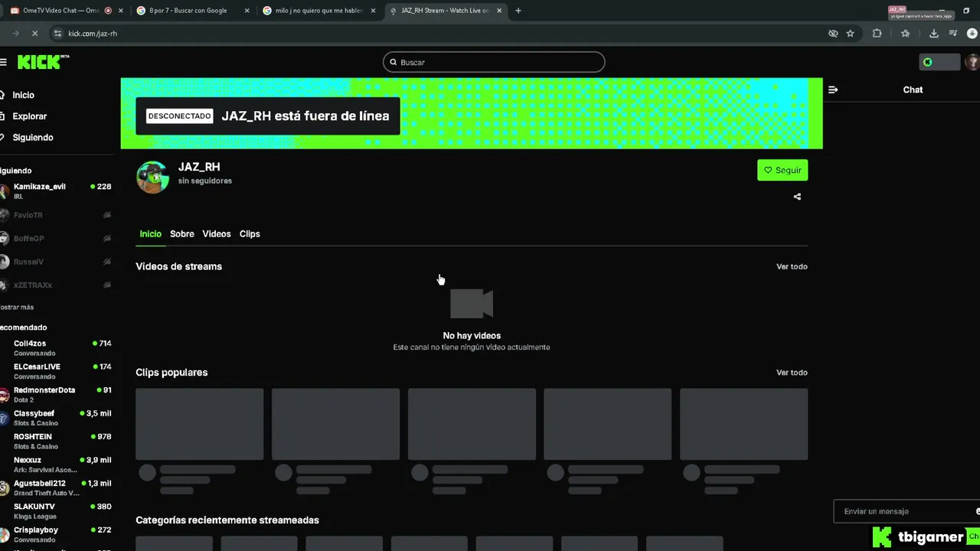Expand Mostrar más in following list
Screen dimensions: 980x551
17,307
